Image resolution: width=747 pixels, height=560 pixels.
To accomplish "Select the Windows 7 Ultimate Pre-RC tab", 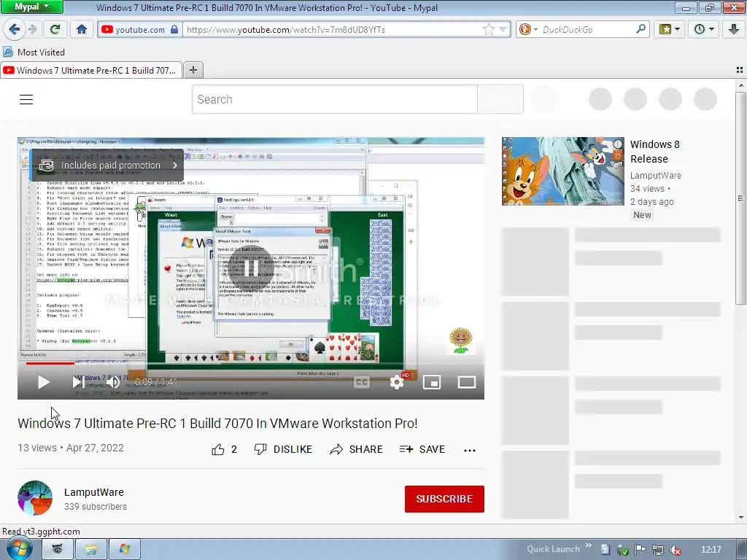I will coord(91,71).
